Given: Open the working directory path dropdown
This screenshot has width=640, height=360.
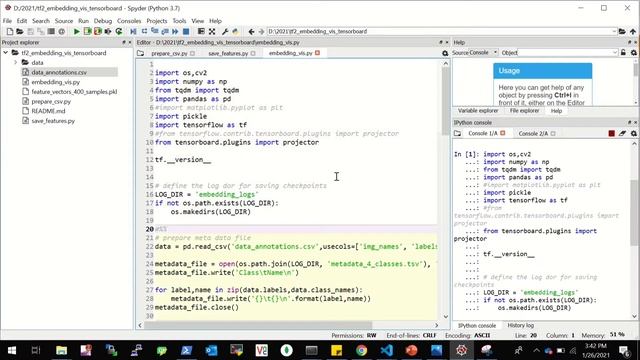Looking at the screenshot, I should coord(613,31).
